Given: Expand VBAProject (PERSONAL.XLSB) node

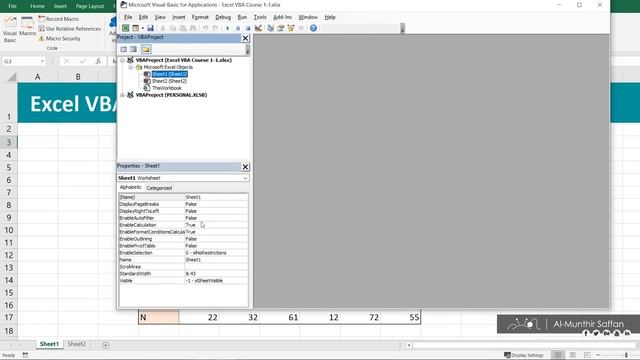Looking at the screenshot, I should click(x=122, y=95).
